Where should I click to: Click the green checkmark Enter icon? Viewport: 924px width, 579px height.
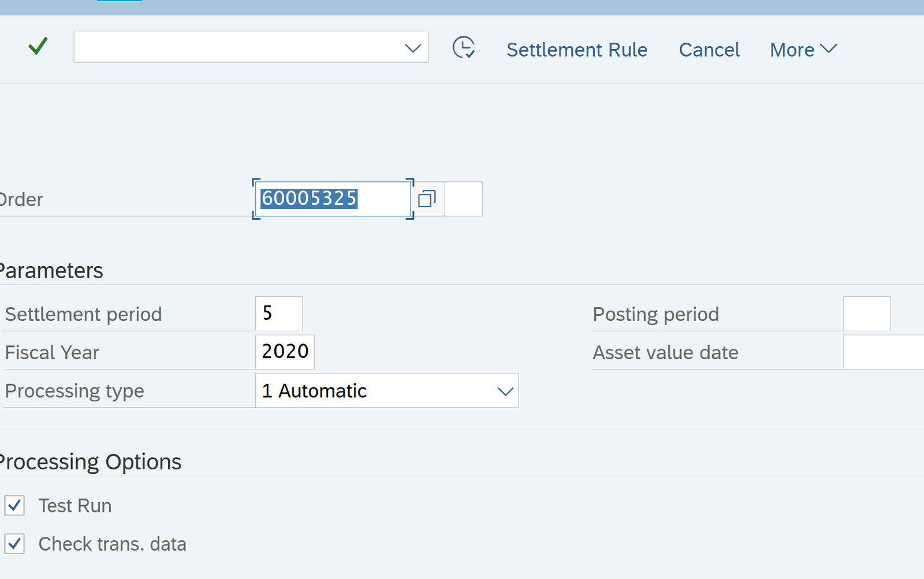[38, 46]
